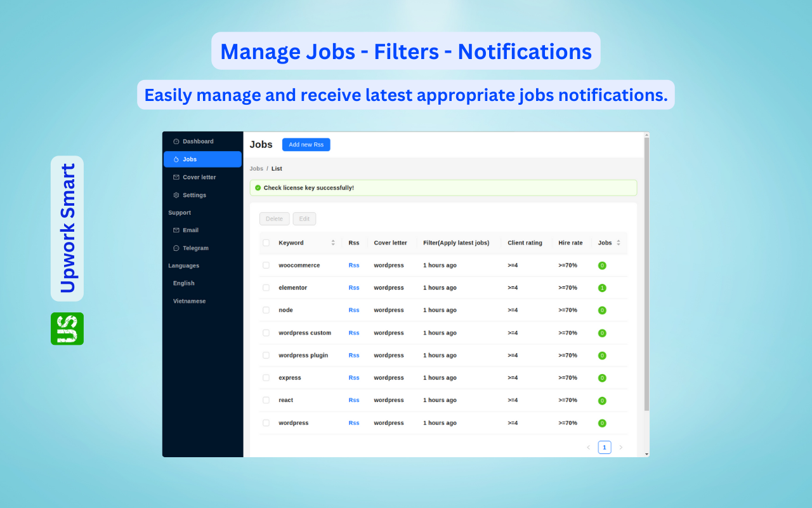812x508 pixels.
Task: Check the woocommerce row checkbox
Action: [266, 265]
